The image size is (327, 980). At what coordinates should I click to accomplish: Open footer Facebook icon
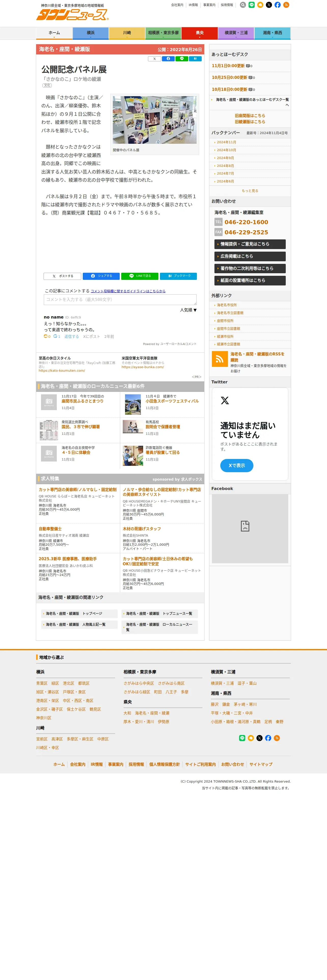point(268,738)
